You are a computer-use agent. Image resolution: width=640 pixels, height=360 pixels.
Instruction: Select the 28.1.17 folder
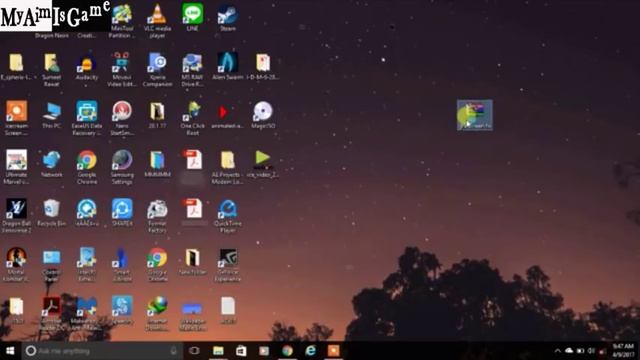pyautogui.click(x=157, y=115)
